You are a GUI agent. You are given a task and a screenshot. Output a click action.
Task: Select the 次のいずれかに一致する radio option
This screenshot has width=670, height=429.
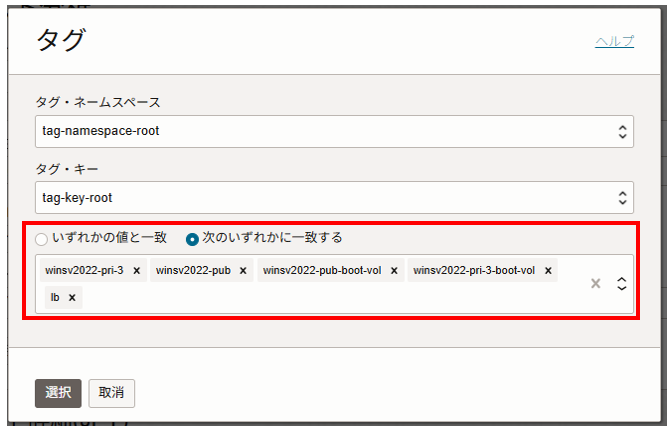[x=192, y=239]
